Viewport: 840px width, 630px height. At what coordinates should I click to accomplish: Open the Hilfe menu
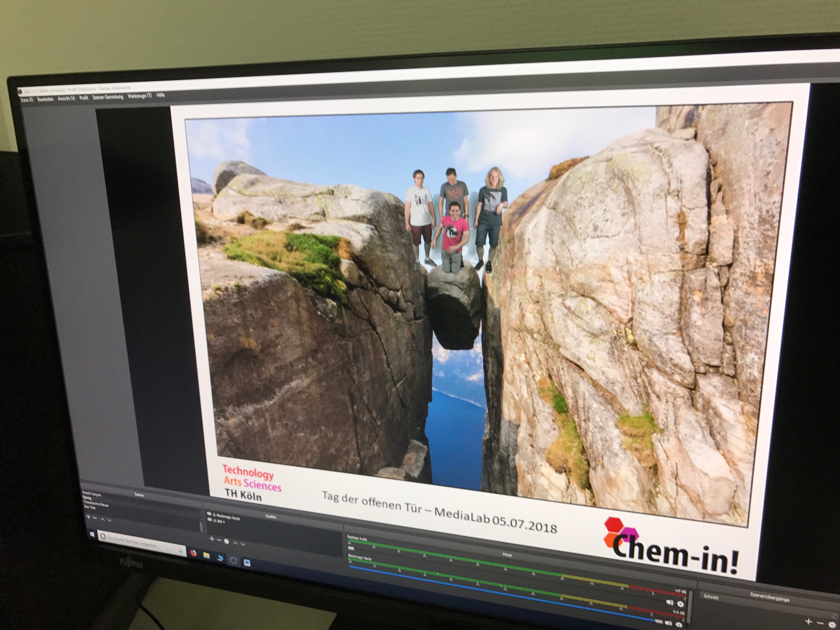(x=160, y=95)
